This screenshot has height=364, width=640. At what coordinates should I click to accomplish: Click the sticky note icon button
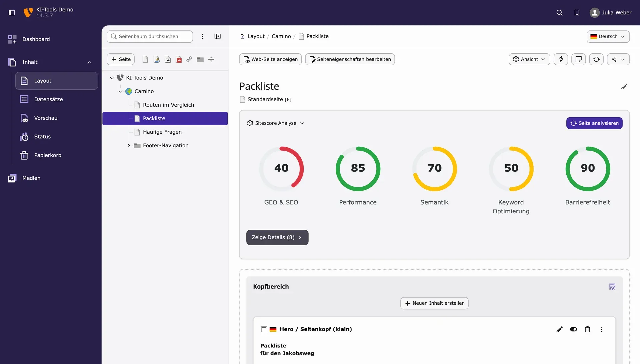point(579,59)
